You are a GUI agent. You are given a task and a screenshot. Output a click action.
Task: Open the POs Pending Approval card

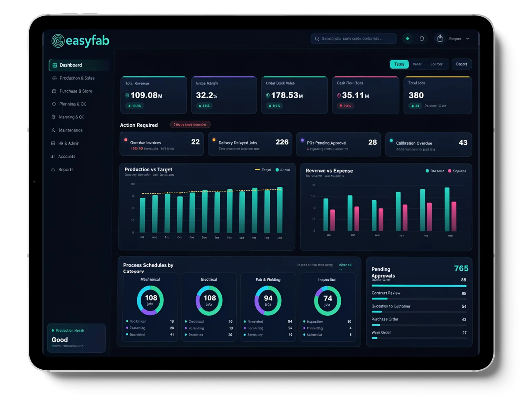point(338,144)
